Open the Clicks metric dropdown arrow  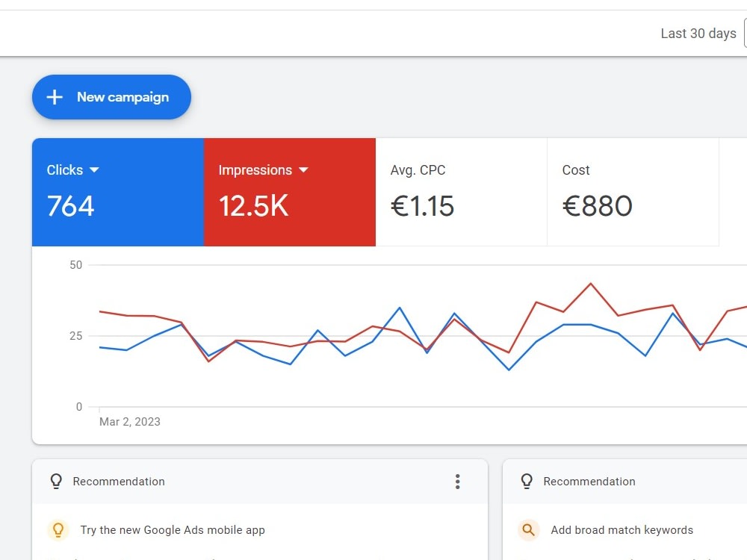[x=94, y=170]
